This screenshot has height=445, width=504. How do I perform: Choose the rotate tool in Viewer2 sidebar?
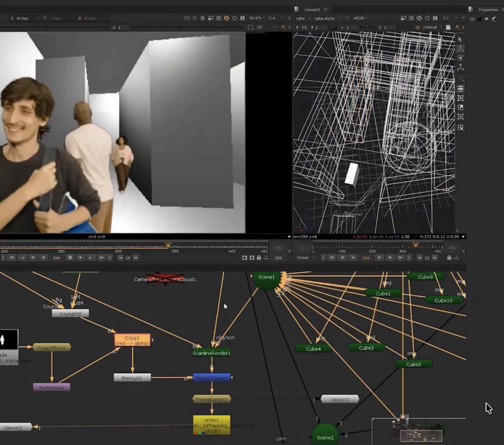point(460,58)
